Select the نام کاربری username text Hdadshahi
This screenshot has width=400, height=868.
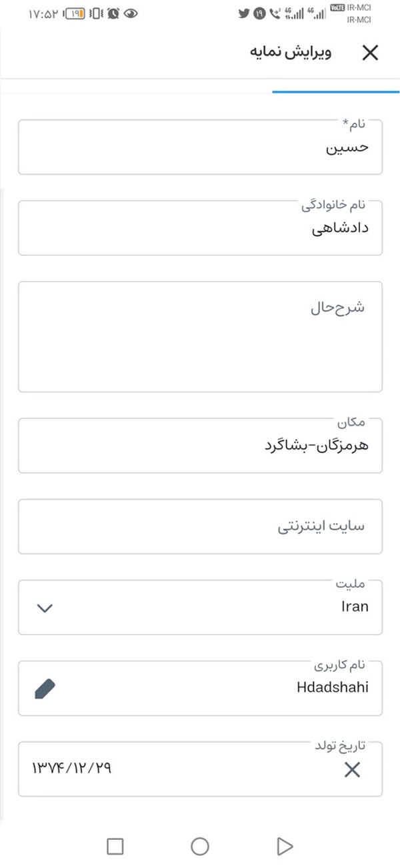click(x=333, y=688)
